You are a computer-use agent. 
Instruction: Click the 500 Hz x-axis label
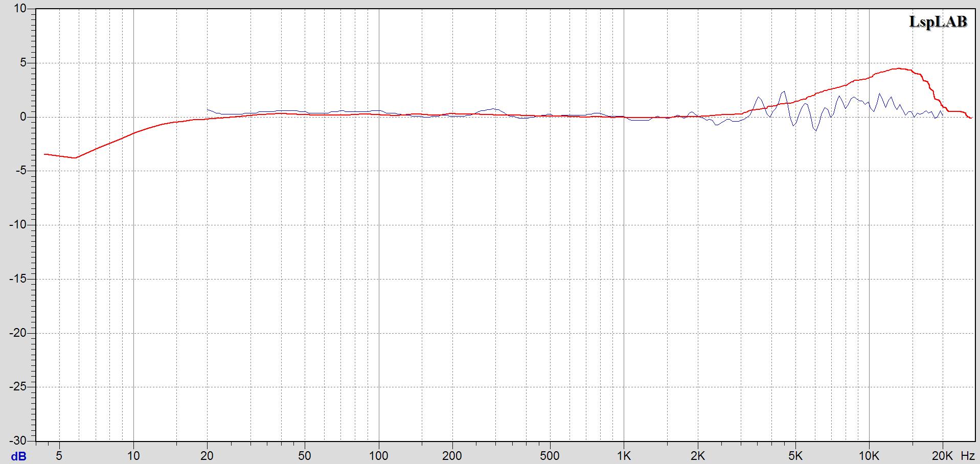point(550,456)
